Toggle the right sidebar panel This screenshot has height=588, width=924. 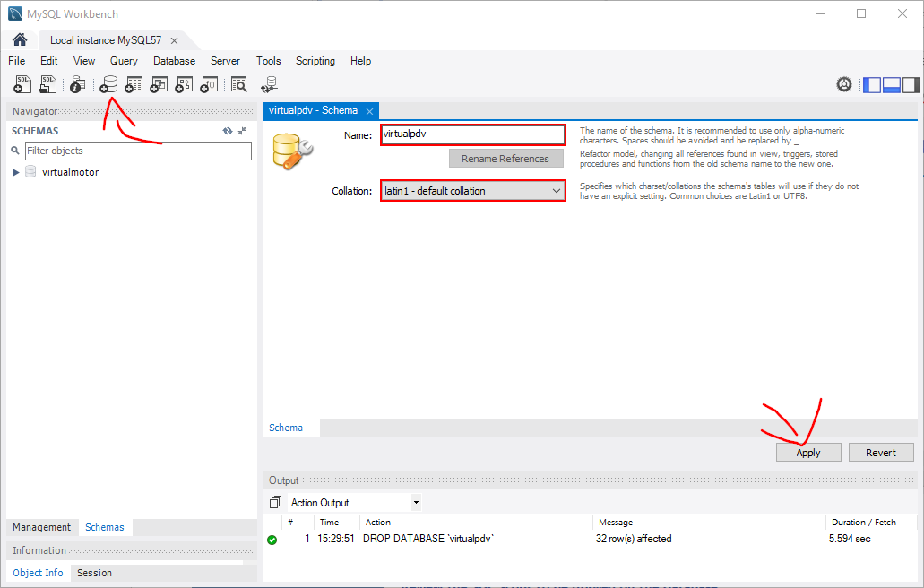click(911, 85)
